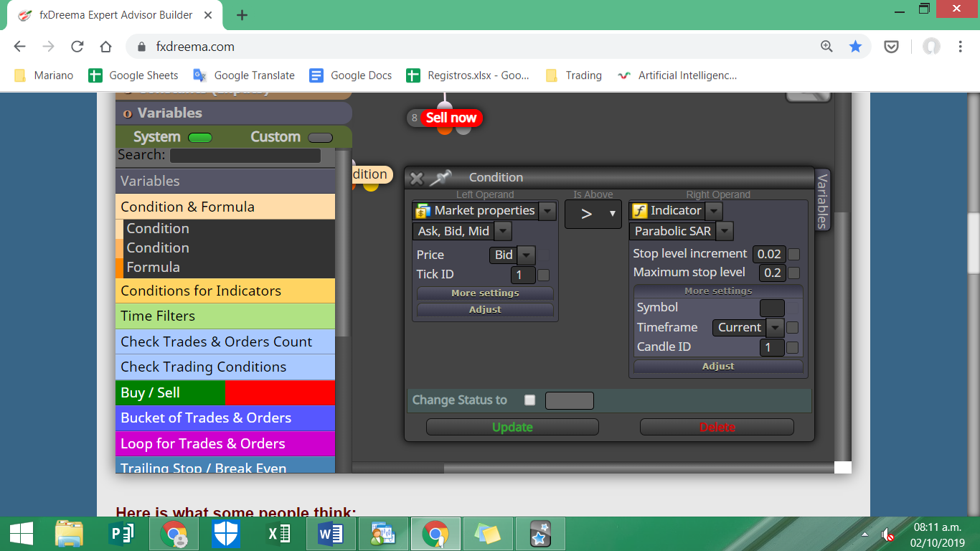Open the Price Bid dropdown

point(527,255)
